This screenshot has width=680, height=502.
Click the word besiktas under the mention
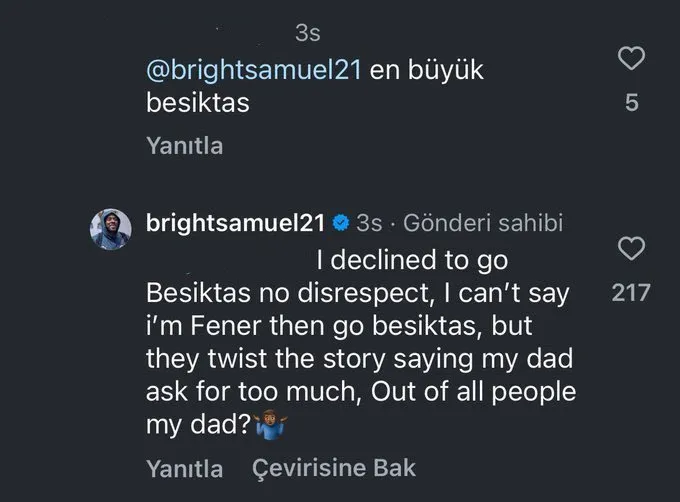pos(196,104)
